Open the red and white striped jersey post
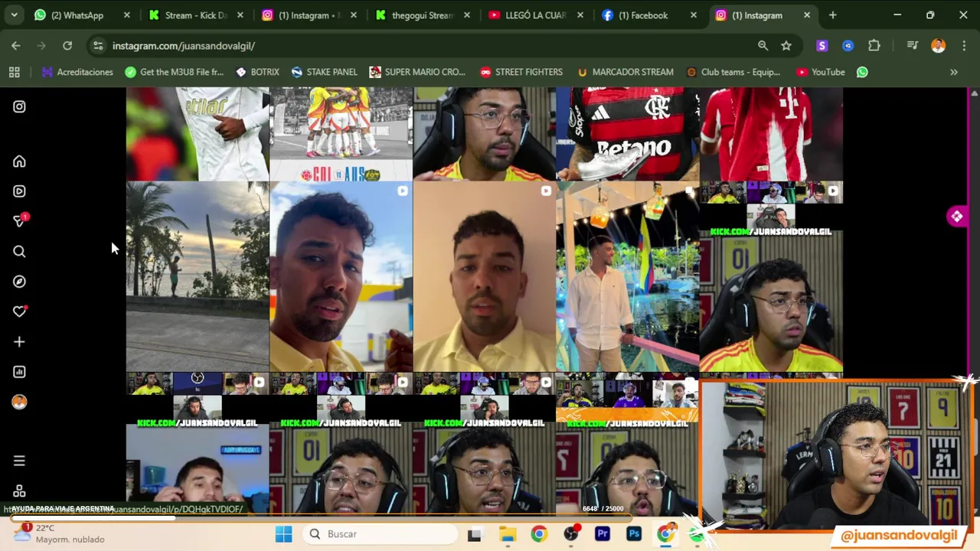This screenshot has height=551, width=980. pyautogui.click(x=771, y=133)
